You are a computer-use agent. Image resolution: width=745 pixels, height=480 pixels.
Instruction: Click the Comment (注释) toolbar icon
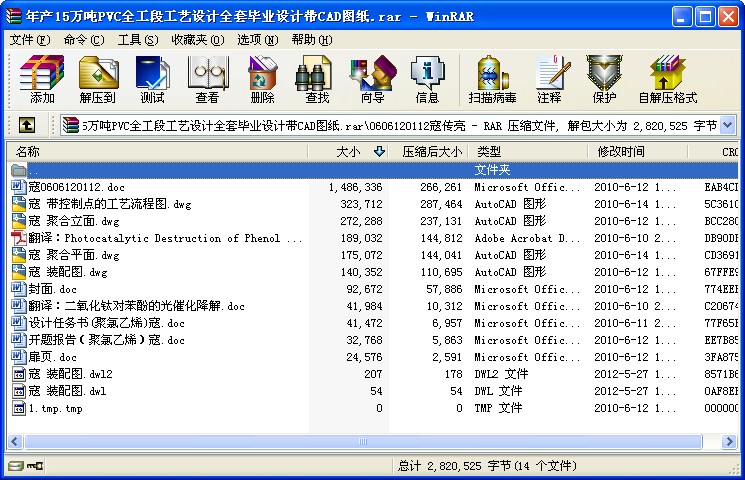[549, 79]
